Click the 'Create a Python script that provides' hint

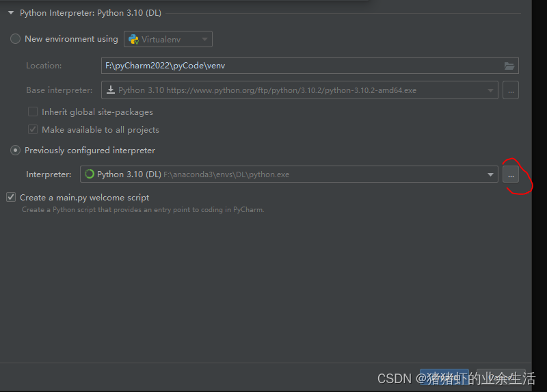pos(143,209)
